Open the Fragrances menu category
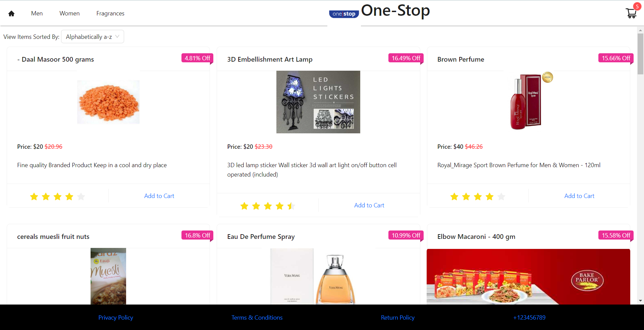Screen dimensions: 644x330 click(110, 13)
